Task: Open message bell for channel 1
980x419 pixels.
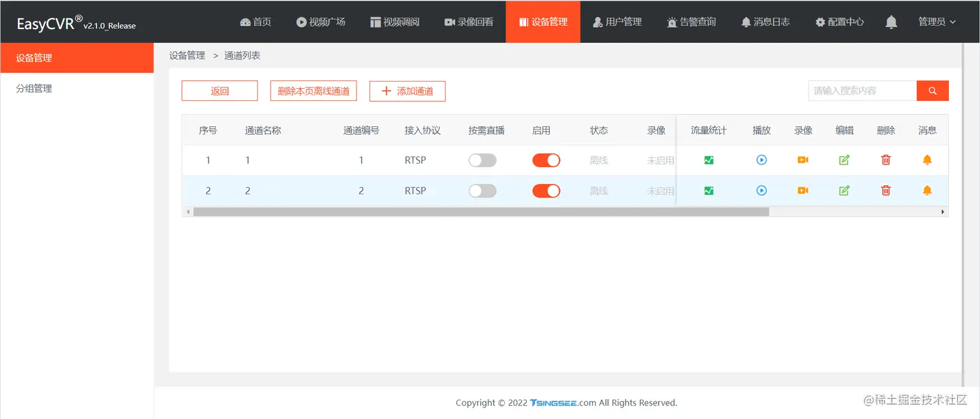Action: tap(927, 160)
